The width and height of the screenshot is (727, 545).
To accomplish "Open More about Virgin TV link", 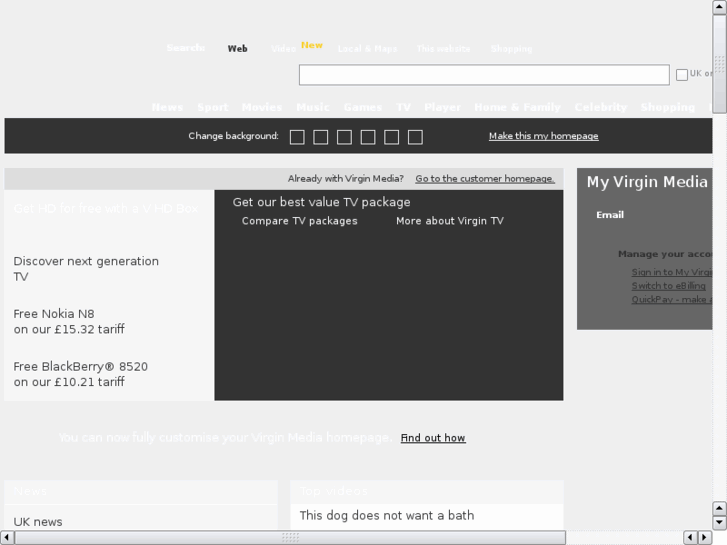I will (450, 221).
